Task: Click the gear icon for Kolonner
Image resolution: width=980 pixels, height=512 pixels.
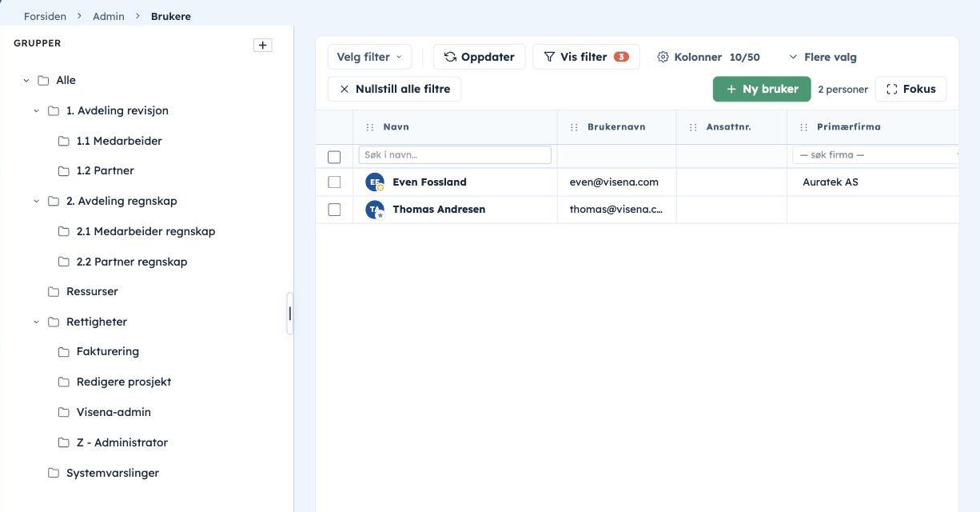Action: 663,57
